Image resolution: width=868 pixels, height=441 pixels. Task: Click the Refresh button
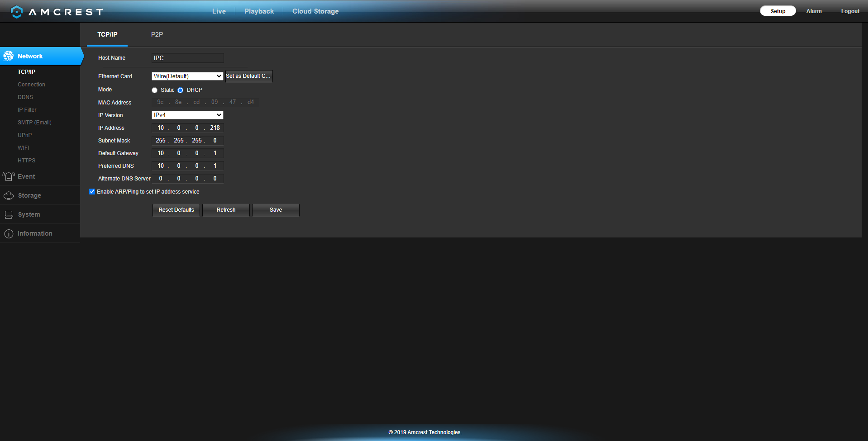(x=226, y=210)
